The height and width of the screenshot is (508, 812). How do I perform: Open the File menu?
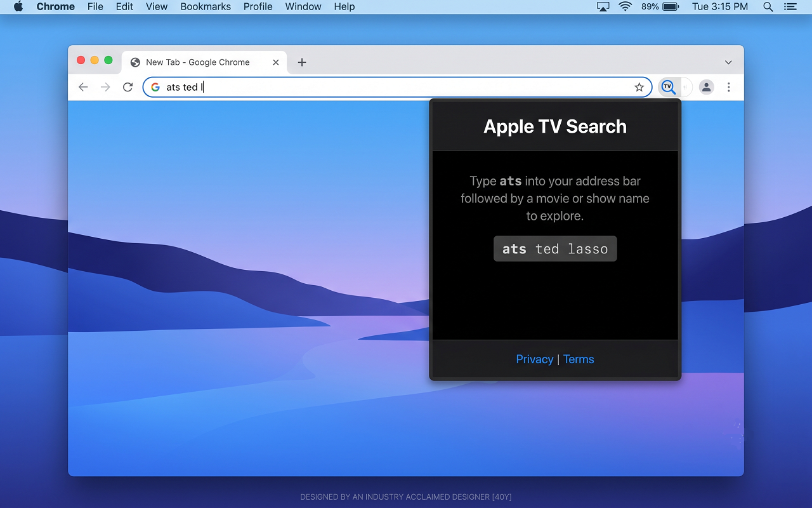[x=95, y=6]
